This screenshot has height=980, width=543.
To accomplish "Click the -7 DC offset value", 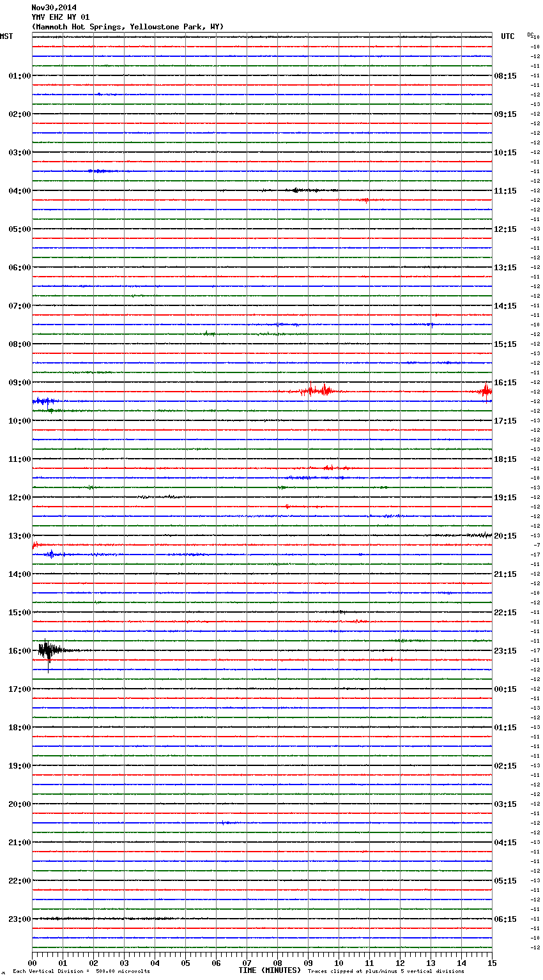I will 537,545.
